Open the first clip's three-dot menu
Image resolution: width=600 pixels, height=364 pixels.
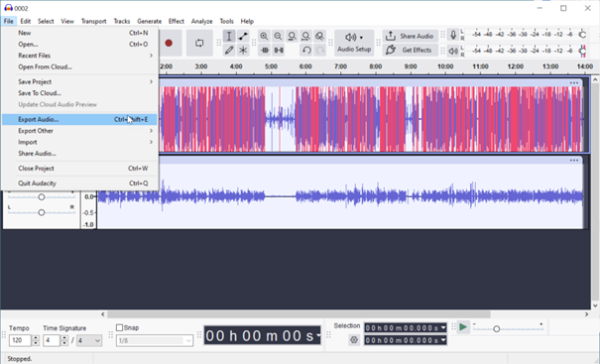point(574,82)
